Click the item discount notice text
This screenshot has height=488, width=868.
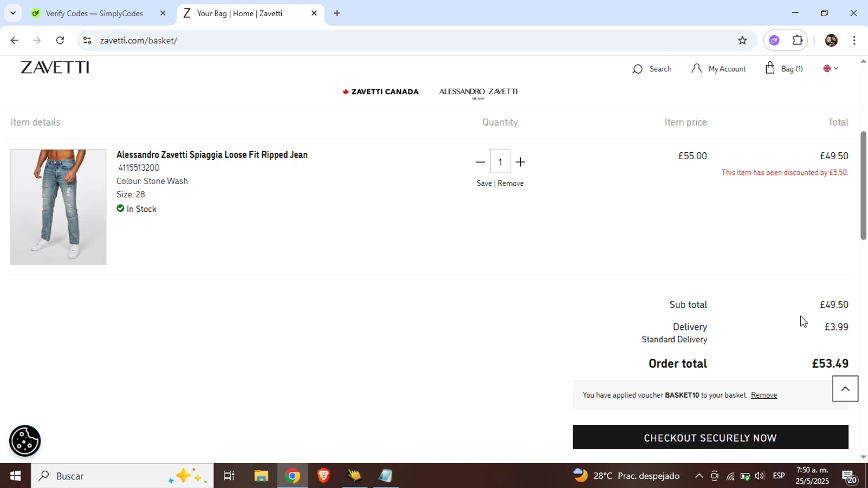[785, 173]
